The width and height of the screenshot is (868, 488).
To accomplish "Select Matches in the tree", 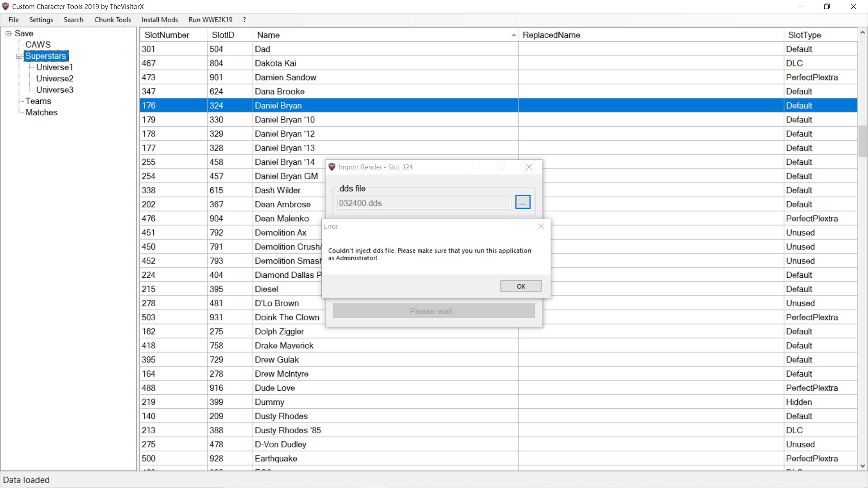I will (41, 113).
